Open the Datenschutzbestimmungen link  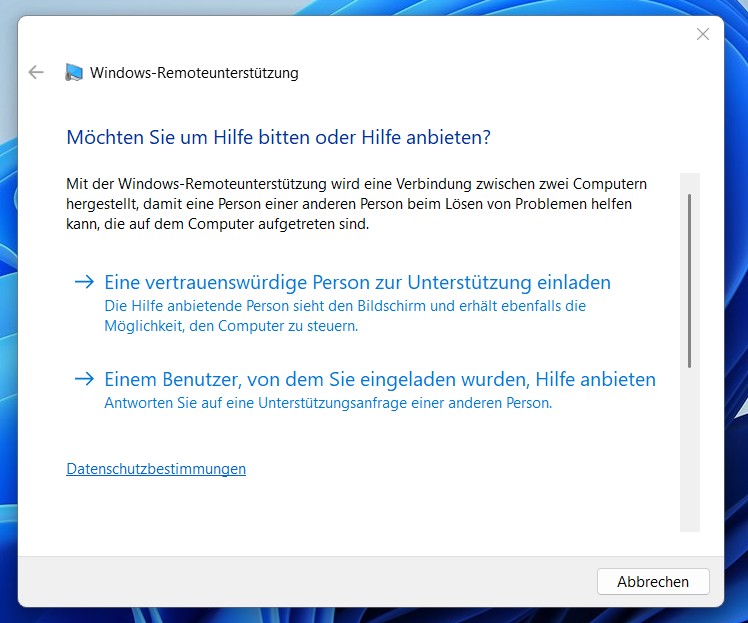[156, 468]
